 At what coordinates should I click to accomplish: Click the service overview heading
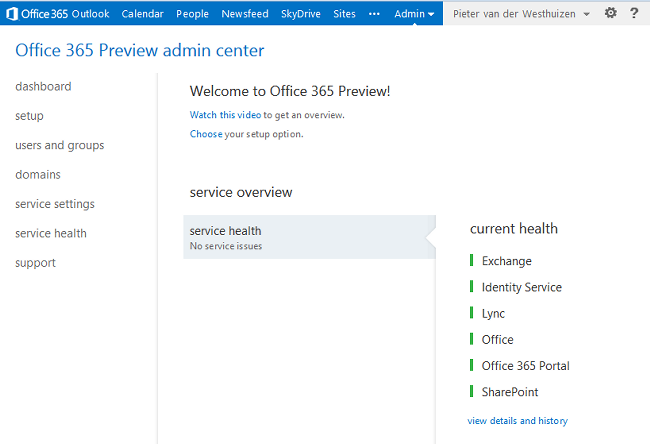click(241, 192)
